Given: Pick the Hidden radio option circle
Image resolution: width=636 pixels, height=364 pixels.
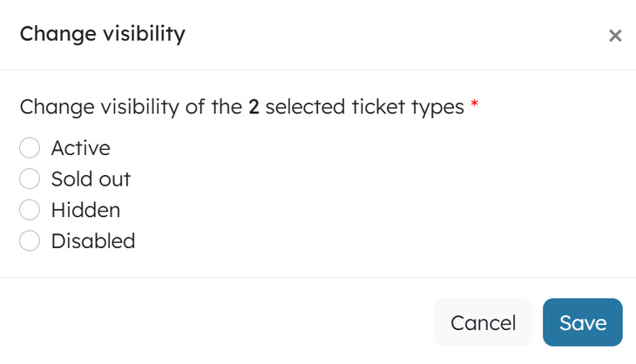Looking at the screenshot, I should [30, 210].
